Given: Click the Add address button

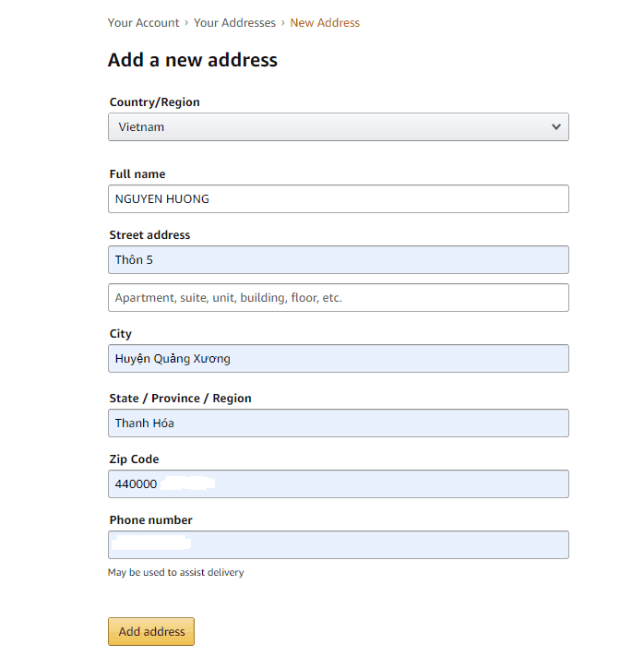Looking at the screenshot, I should (x=151, y=632).
